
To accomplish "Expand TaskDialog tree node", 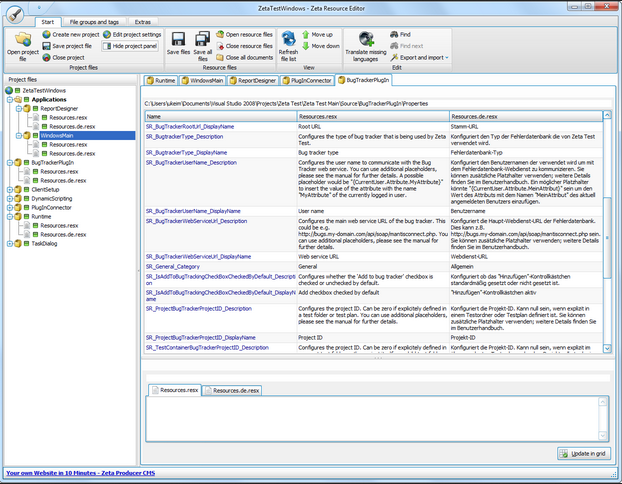I will [10, 244].
